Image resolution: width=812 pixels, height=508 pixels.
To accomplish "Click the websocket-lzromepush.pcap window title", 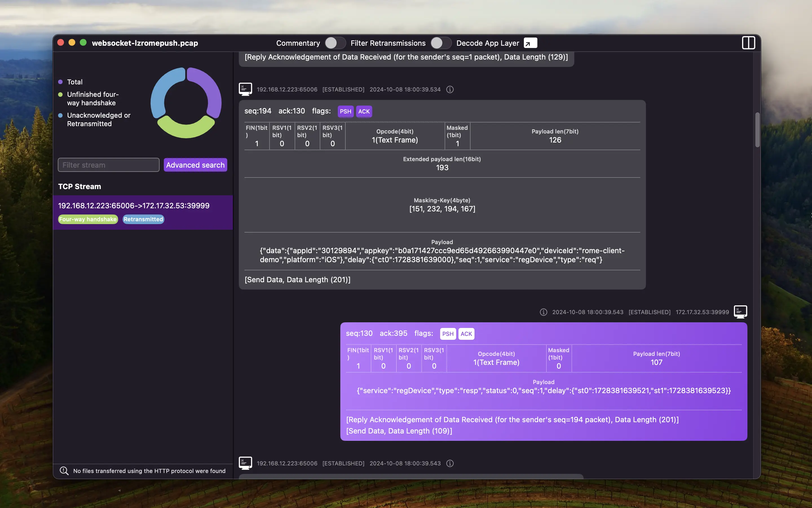I will [x=145, y=43].
